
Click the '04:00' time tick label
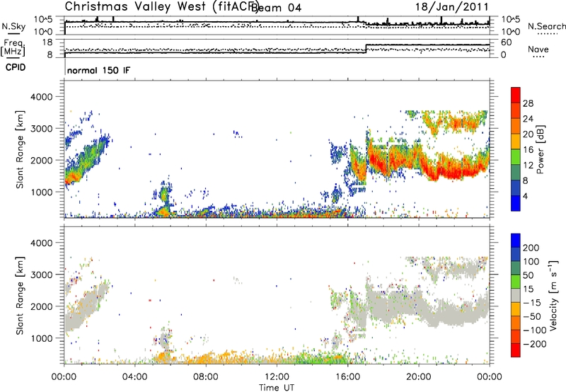pyautogui.click(x=134, y=377)
